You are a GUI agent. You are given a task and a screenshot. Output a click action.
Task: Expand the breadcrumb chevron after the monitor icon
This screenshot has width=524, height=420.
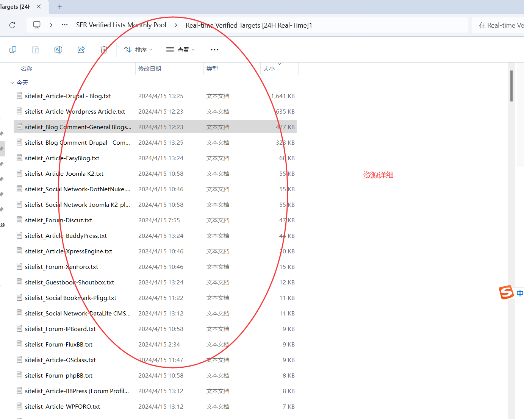pyautogui.click(x=51, y=25)
